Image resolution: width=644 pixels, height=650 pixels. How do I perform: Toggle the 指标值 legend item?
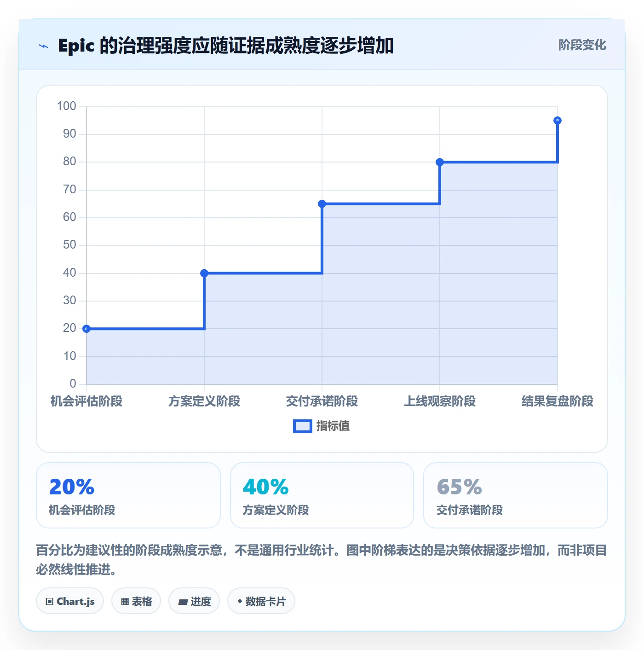coord(322,426)
